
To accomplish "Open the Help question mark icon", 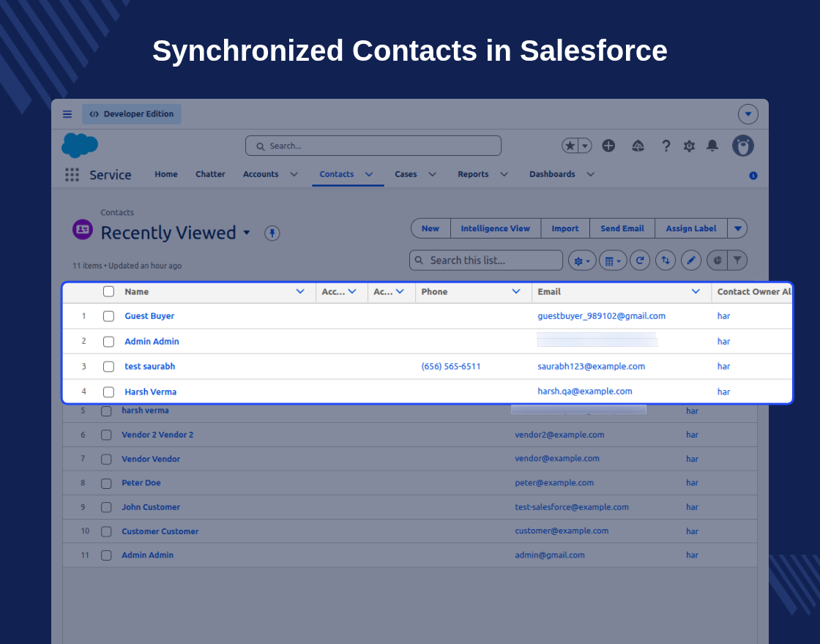I will pyautogui.click(x=666, y=146).
